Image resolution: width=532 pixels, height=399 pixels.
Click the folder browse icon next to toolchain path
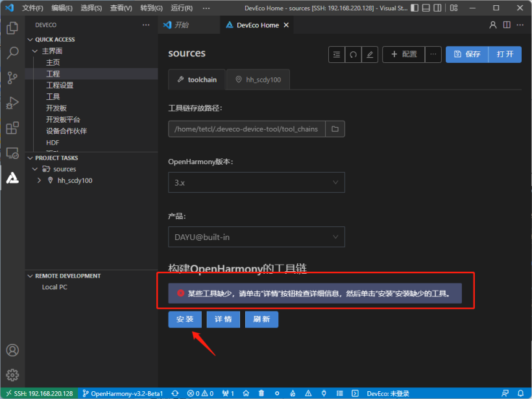335,129
